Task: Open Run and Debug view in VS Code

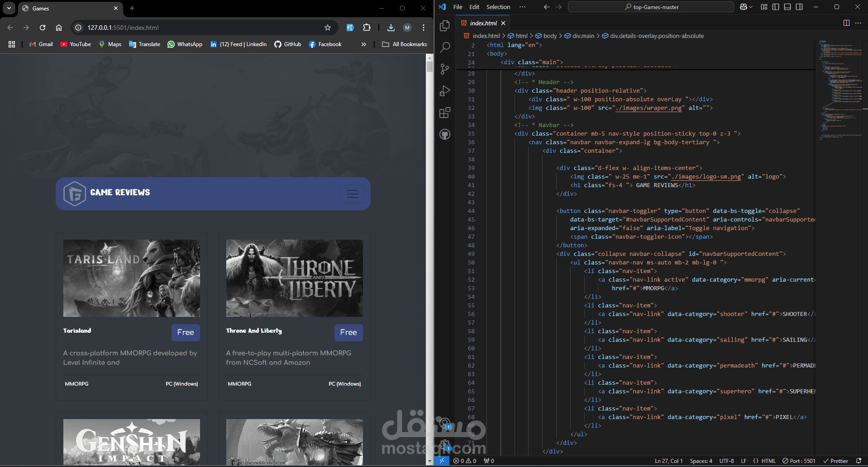Action: tap(445, 91)
